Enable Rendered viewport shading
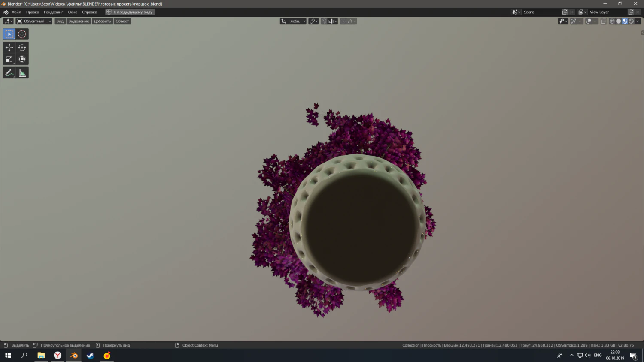Image resolution: width=644 pixels, height=362 pixels. click(x=631, y=21)
